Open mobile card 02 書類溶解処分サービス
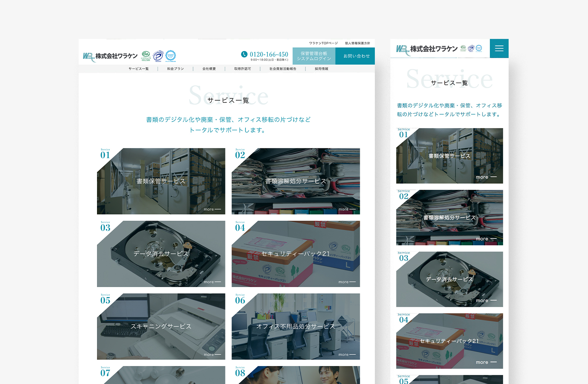588x384 pixels. click(449, 217)
